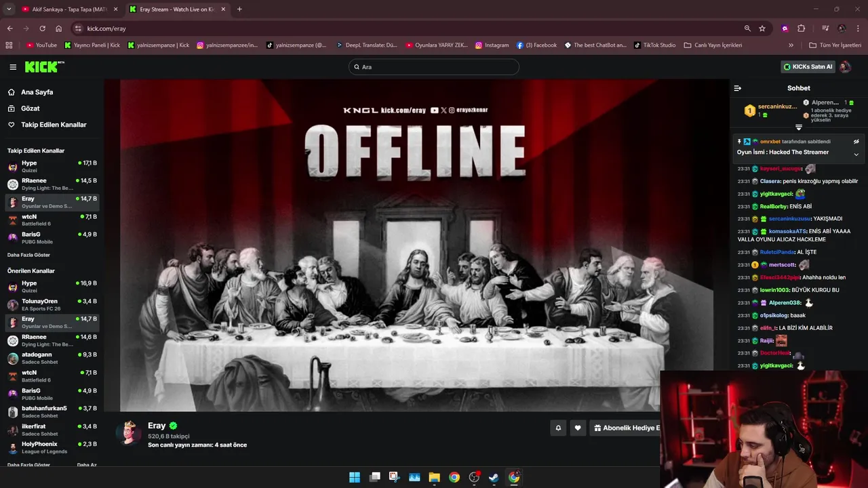
Task: Expand the pinned message chevron
Action: coord(856,155)
